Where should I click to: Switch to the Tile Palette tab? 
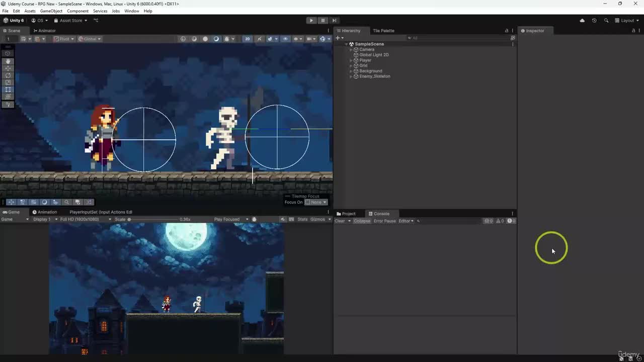pos(383,31)
